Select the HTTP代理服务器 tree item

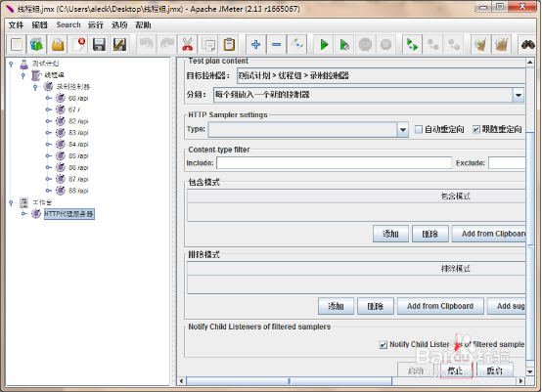coord(69,214)
